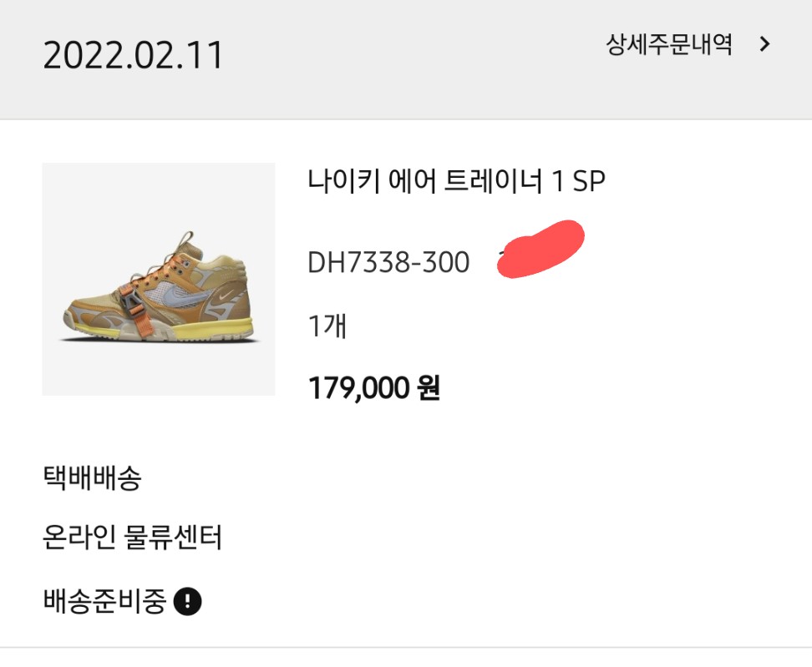Click the 온라인 물류센터 fulfillment text

132,537
